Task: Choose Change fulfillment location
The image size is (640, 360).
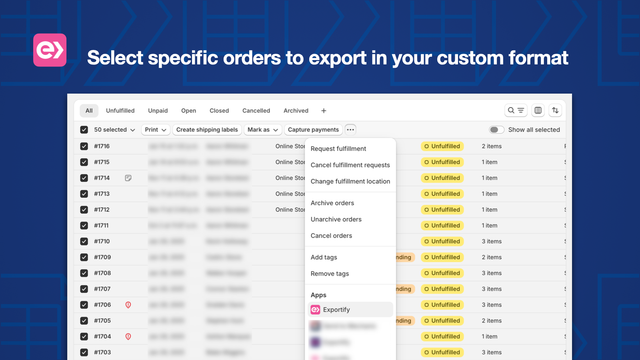Action: 350,181
